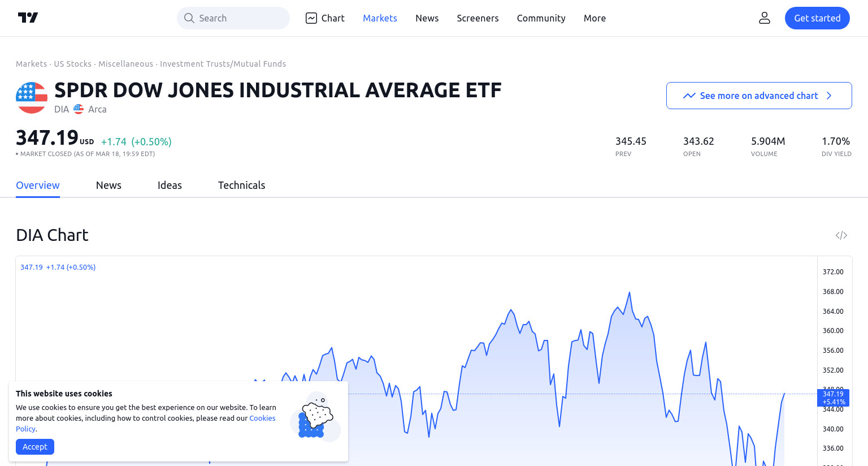Click the small US flag beside Arca

[79, 109]
